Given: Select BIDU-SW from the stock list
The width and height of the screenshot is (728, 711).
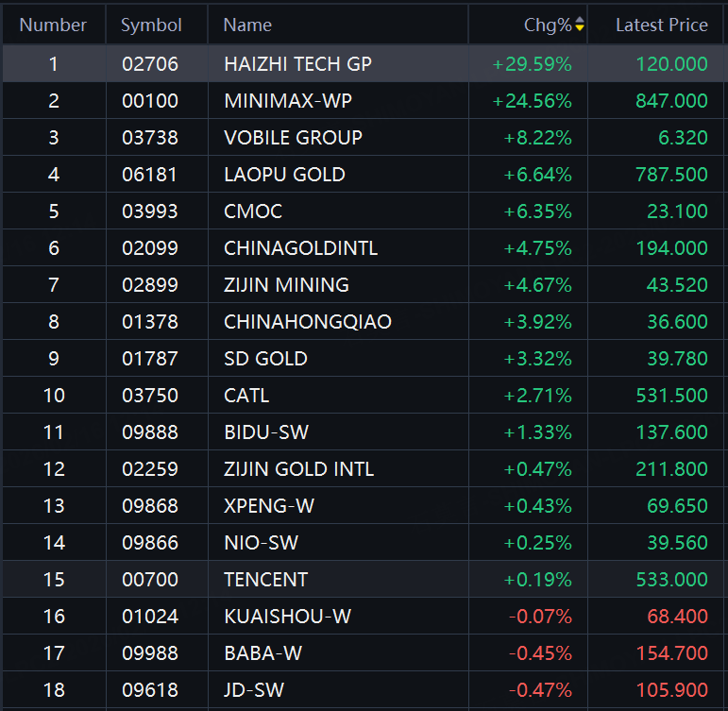Looking at the screenshot, I should coord(266,432).
